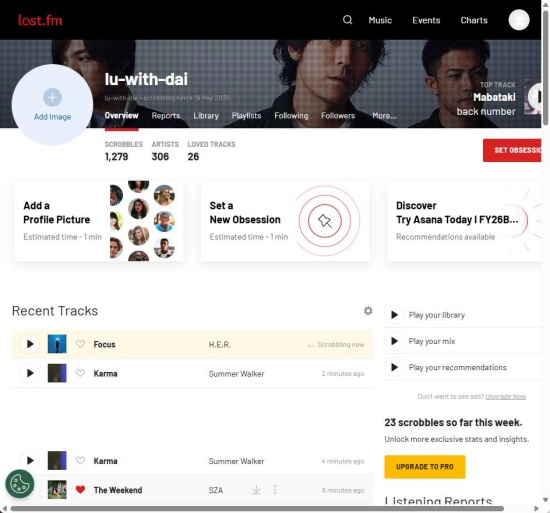This screenshot has width=550, height=513.
Task: Open the back number artist link
Action: click(486, 112)
